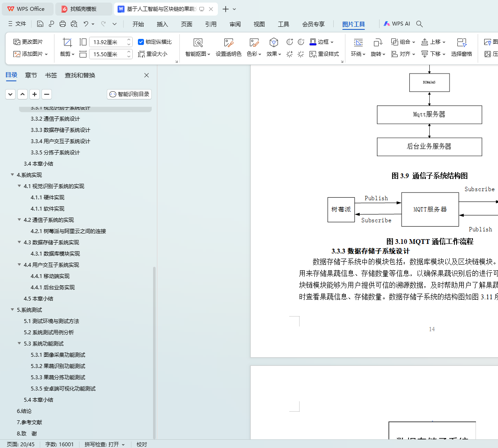The height and width of the screenshot is (448, 498).
Task: Open the new tab dropdown arrow
Action: [234, 9]
